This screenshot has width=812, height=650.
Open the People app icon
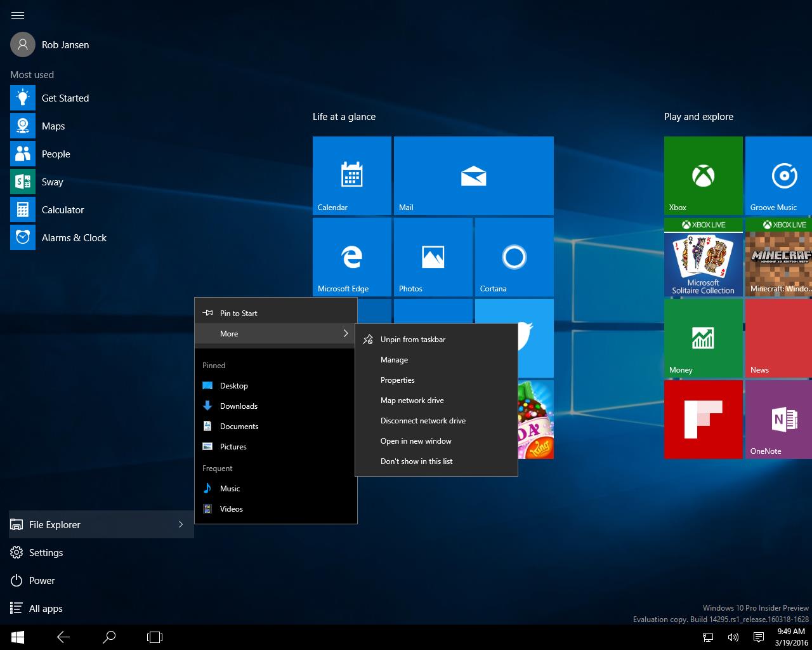23,154
